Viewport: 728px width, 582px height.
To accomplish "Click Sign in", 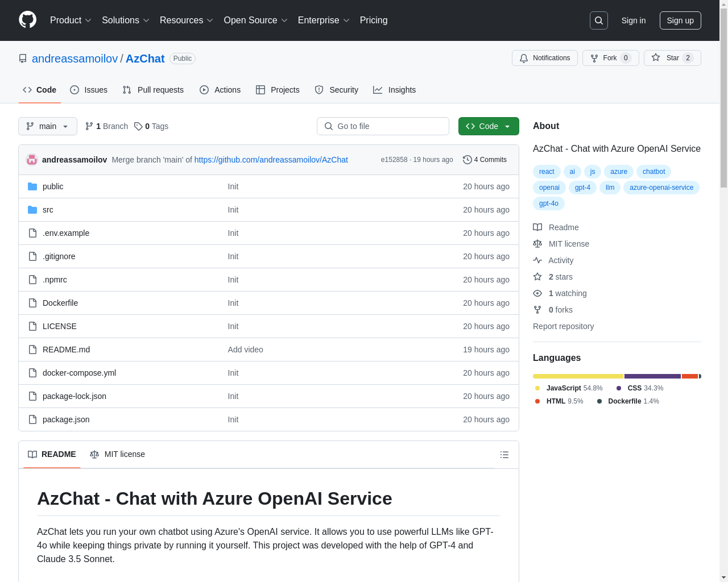I will pos(634,20).
